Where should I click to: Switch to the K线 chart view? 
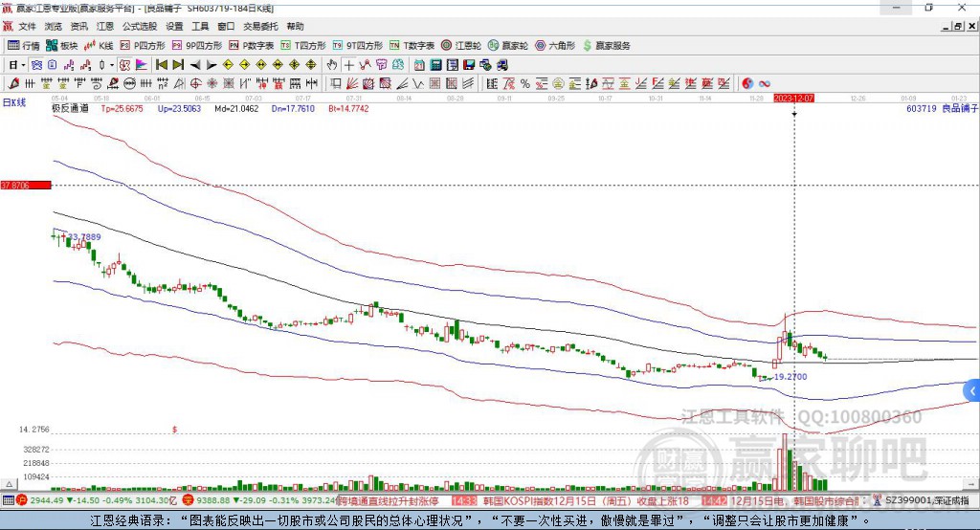[x=99, y=46]
